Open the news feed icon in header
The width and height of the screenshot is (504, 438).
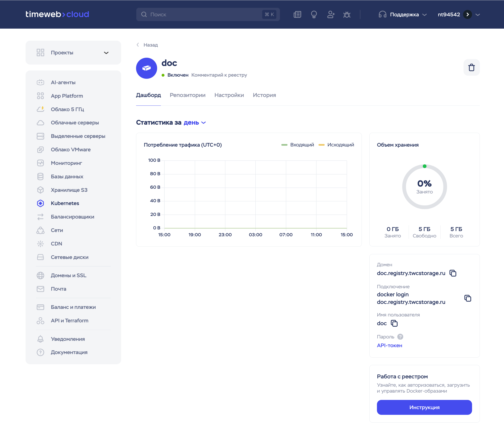(297, 14)
